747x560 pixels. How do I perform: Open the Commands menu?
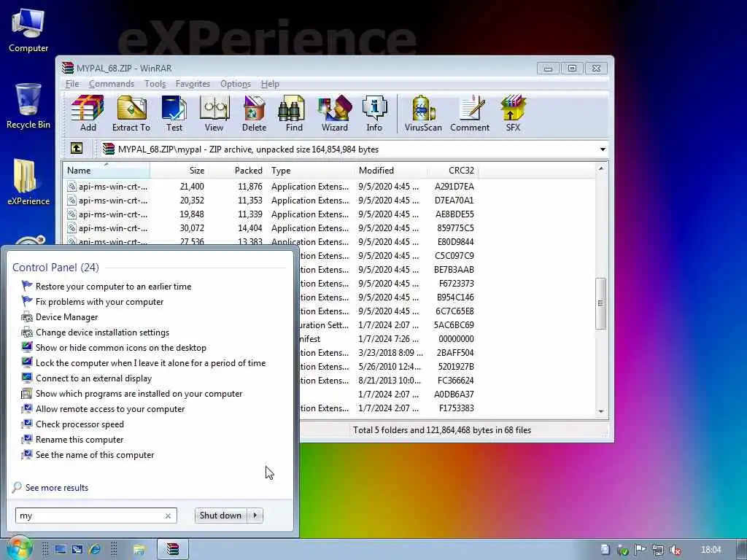coord(112,84)
